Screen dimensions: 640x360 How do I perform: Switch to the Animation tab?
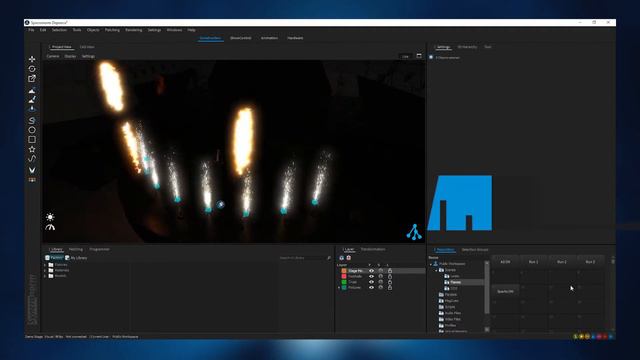point(269,38)
